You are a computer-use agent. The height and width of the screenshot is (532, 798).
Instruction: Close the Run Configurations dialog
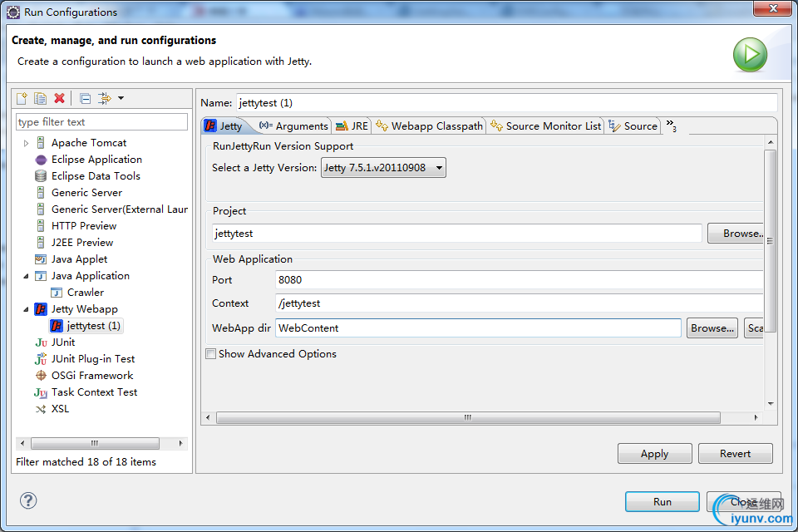[743, 502]
